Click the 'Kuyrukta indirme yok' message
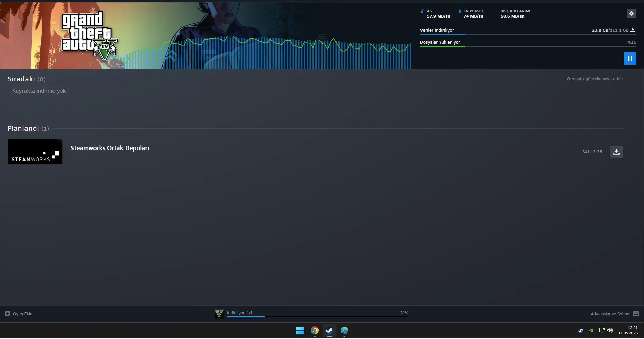The height and width of the screenshot is (339, 644). pos(39,91)
